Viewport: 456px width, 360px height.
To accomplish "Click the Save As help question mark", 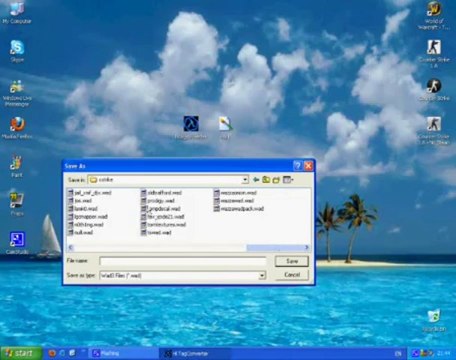I will (x=297, y=166).
